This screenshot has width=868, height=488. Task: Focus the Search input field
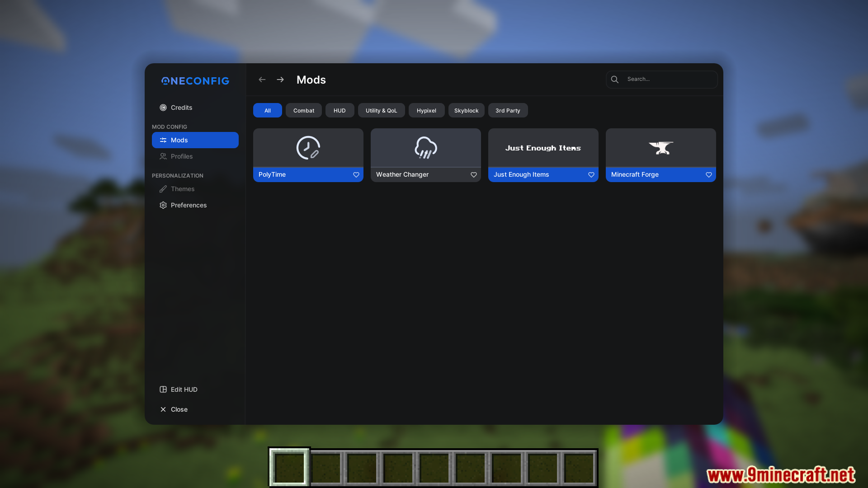point(662,80)
